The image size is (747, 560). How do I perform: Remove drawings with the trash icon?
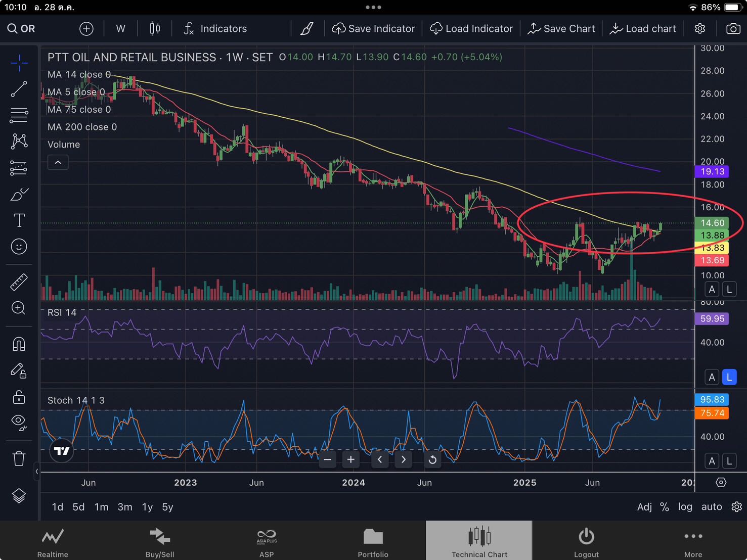(19, 458)
